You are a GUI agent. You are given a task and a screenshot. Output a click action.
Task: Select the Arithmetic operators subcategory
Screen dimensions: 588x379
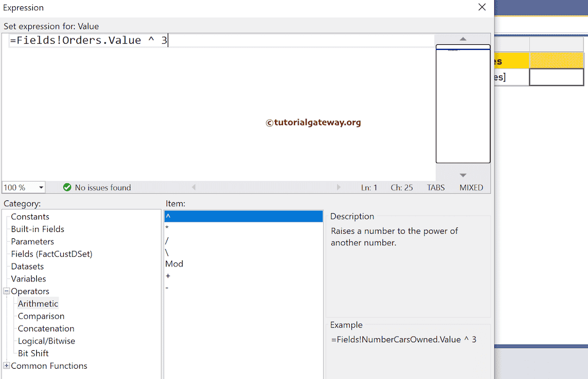pos(38,304)
